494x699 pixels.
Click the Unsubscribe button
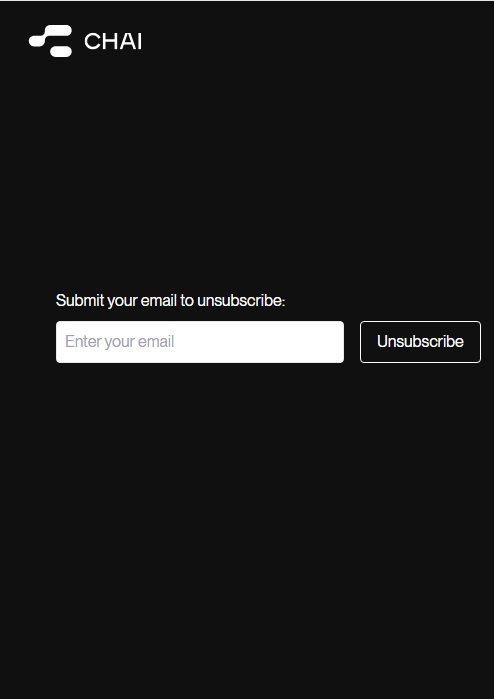pos(420,342)
